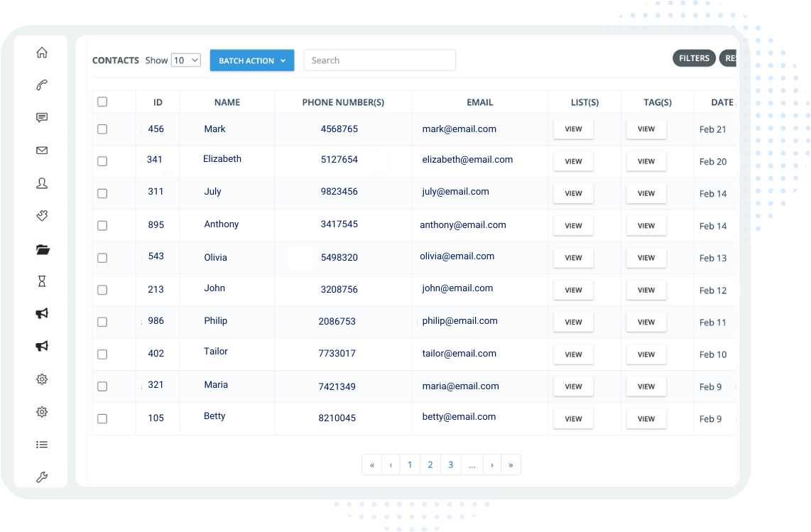The height and width of the screenshot is (532, 811).
Task: Click phone number 8210045
Action: [x=337, y=418]
